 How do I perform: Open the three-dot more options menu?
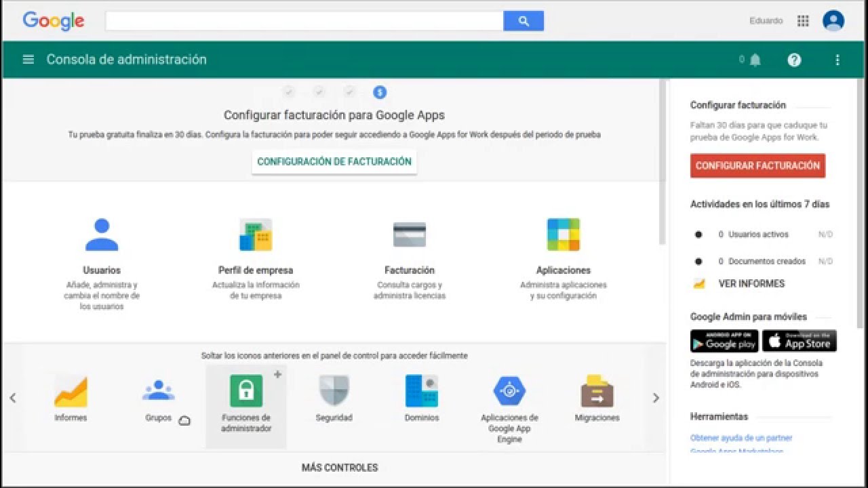[x=837, y=60]
